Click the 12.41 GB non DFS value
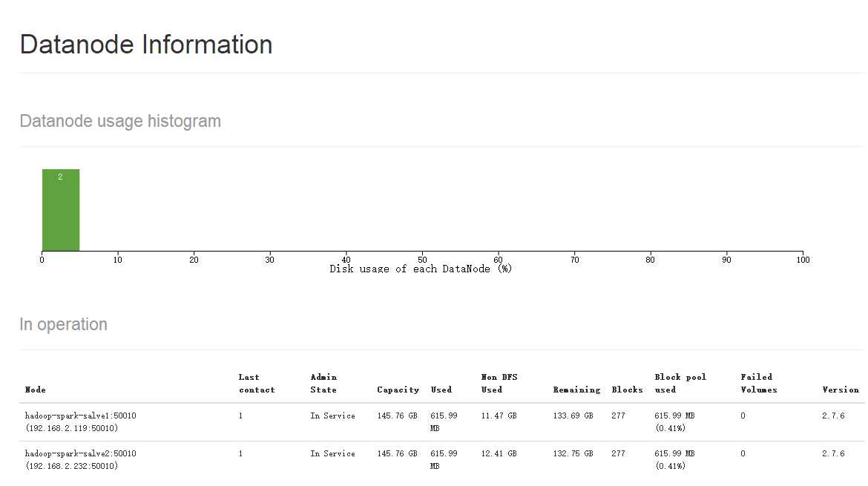868x486 pixels. (x=499, y=453)
